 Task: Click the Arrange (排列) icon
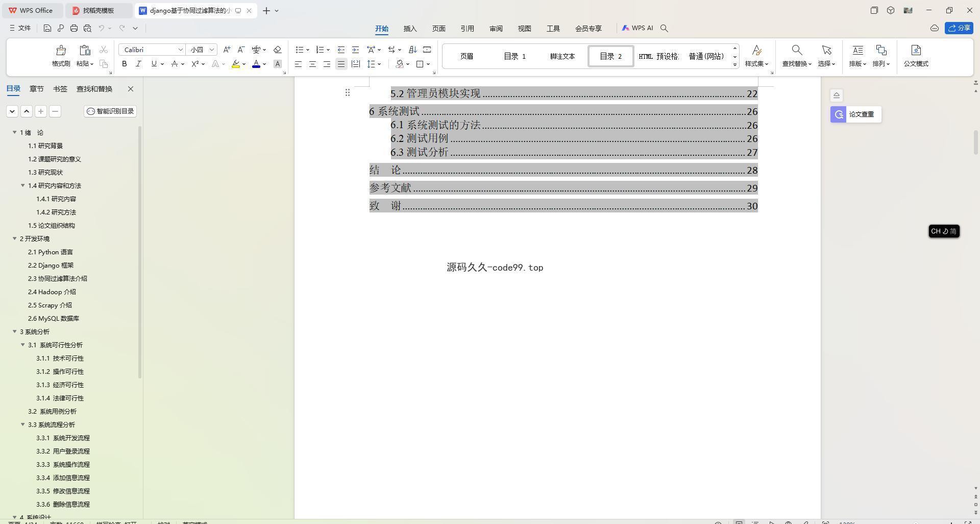881,50
